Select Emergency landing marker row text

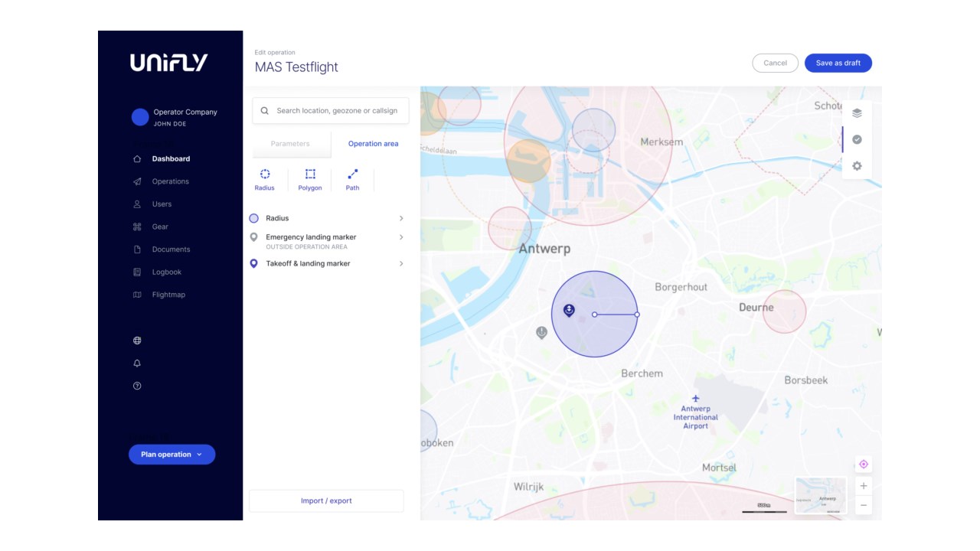click(311, 237)
